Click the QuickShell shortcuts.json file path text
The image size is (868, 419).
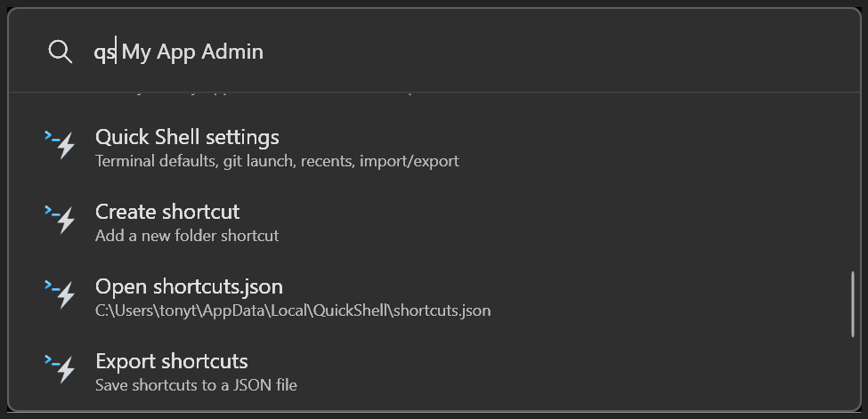(293, 310)
